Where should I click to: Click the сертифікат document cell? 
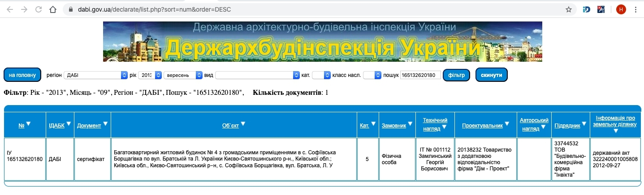tap(92, 159)
